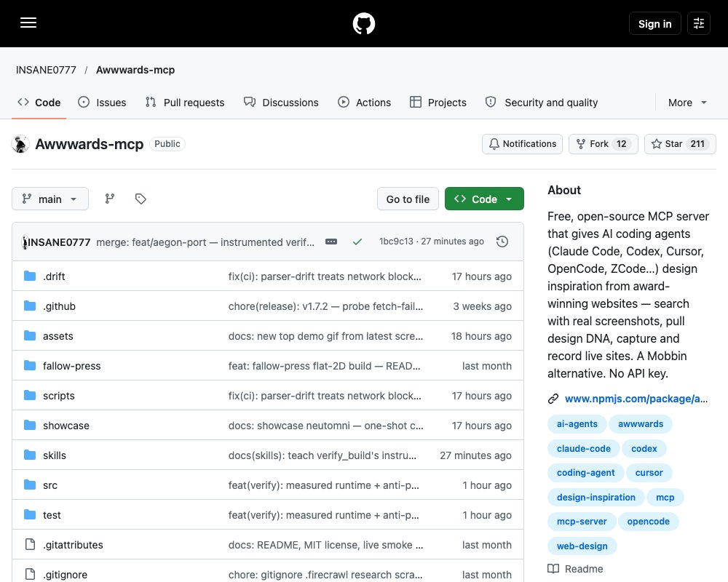The width and height of the screenshot is (728, 582).
Task: Open the .gitattributes file icon
Action: (30, 544)
